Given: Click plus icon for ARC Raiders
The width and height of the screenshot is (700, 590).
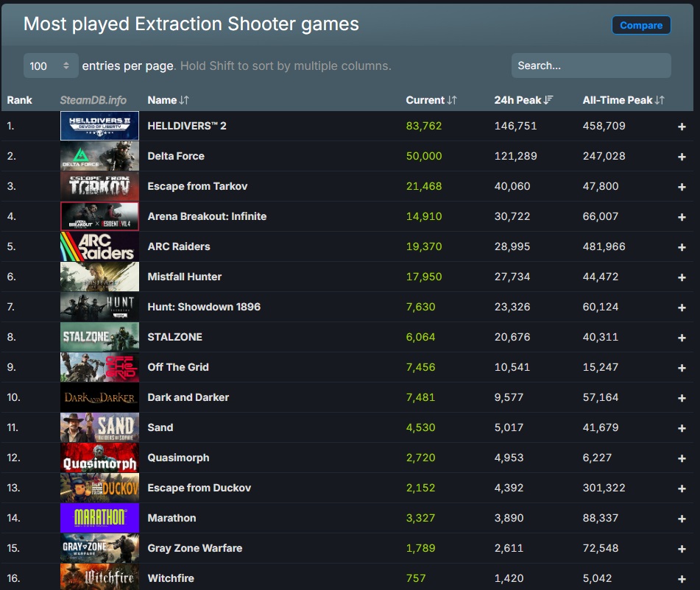Looking at the screenshot, I should click(x=682, y=247).
